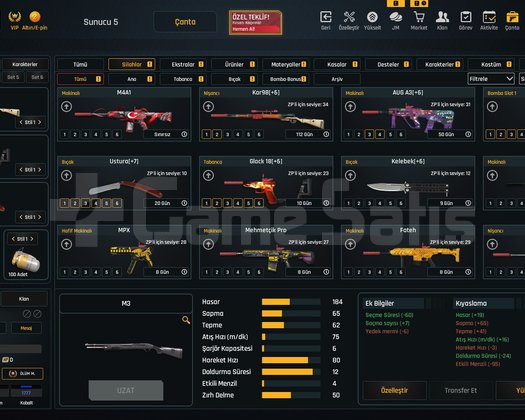Click the Hasar stat bar
Screen dimensions: 525x420
click(291, 302)
